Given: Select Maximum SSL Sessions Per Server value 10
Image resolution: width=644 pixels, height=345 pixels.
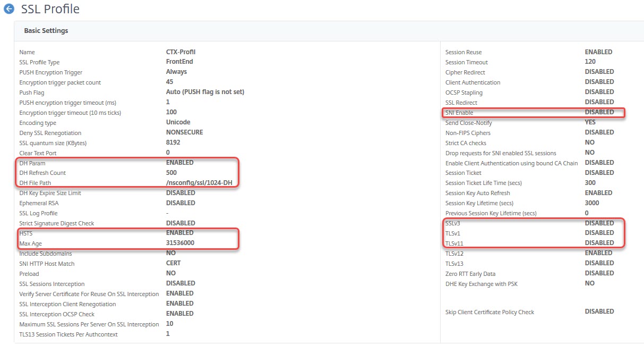Looking at the screenshot, I should click(170, 324).
